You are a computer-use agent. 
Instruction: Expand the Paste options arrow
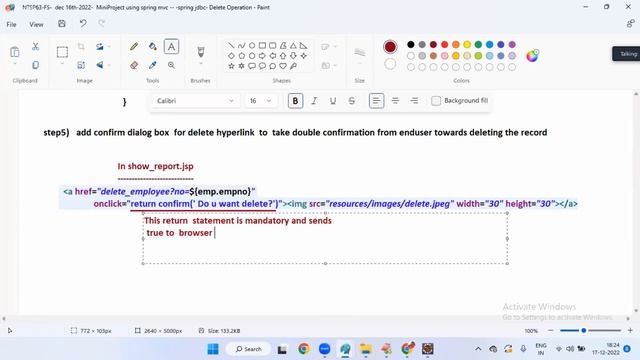tap(15, 64)
